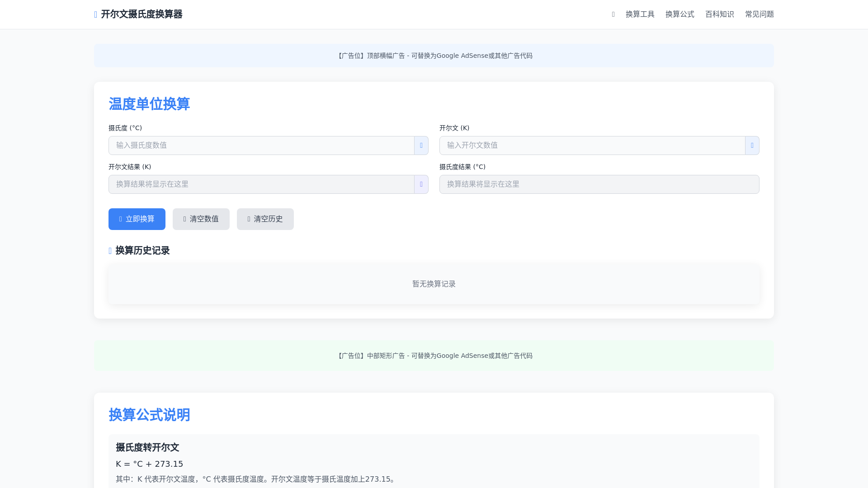
Task: Click the icon left of 换算工具 in navbar
Action: pos(613,14)
